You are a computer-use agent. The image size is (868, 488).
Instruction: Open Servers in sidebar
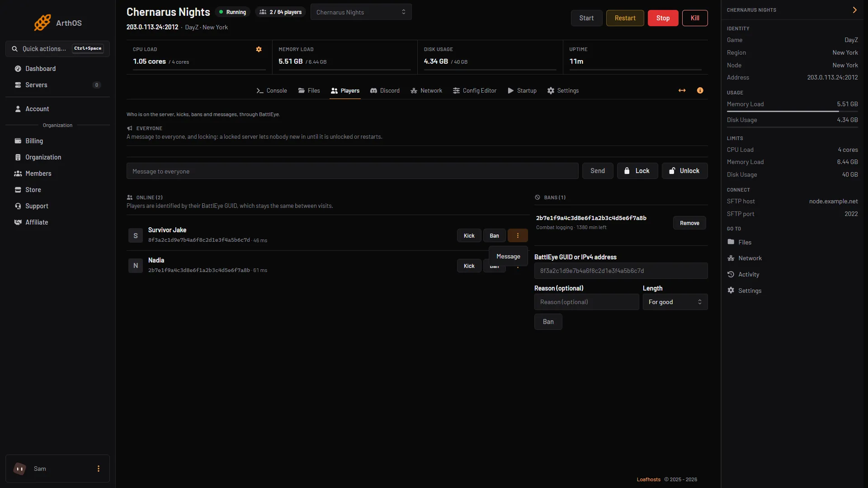click(57, 85)
